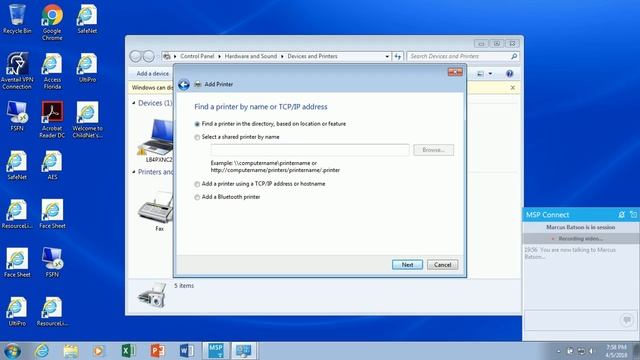640x360 pixels.
Task: Open Welcome to ChildNet's shortcut
Action: [x=87, y=120]
